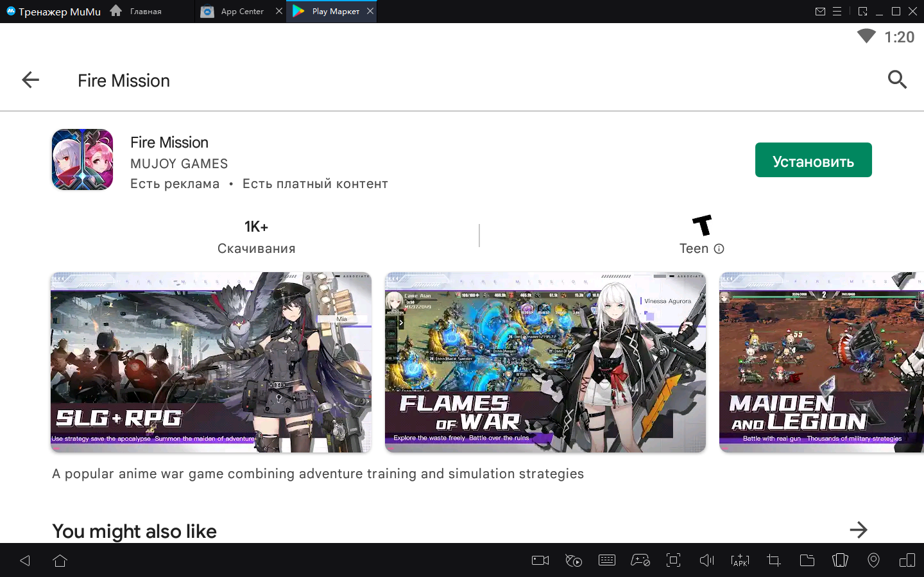Click the install APK icon

[x=740, y=560]
